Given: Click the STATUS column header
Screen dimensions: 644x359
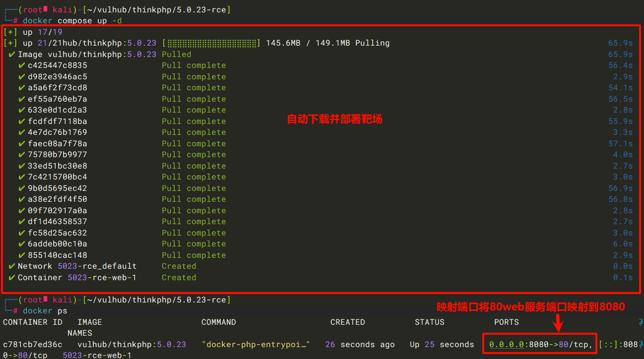Looking at the screenshot, I should coord(429,322).
